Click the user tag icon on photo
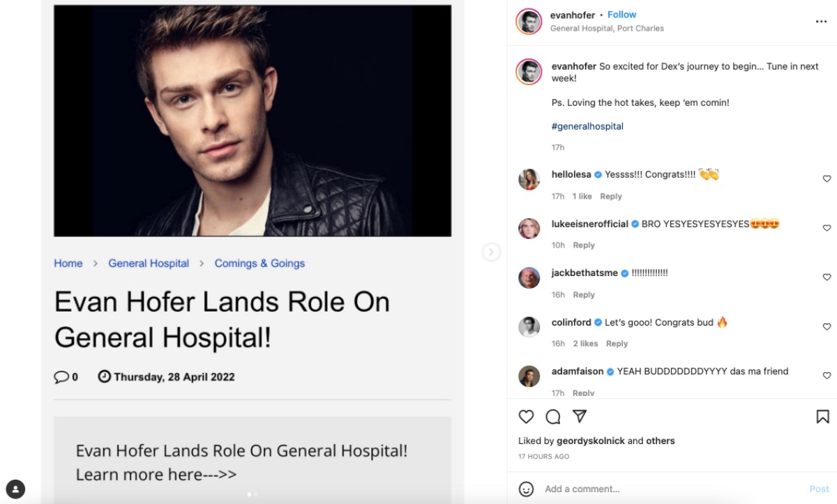837x504 pixels. 15,489
